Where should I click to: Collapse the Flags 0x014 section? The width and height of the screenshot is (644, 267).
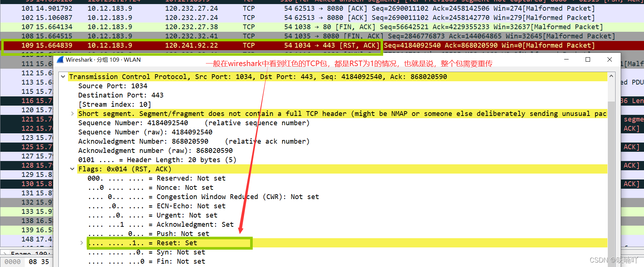pyautogui.click(x=72, y=169)
